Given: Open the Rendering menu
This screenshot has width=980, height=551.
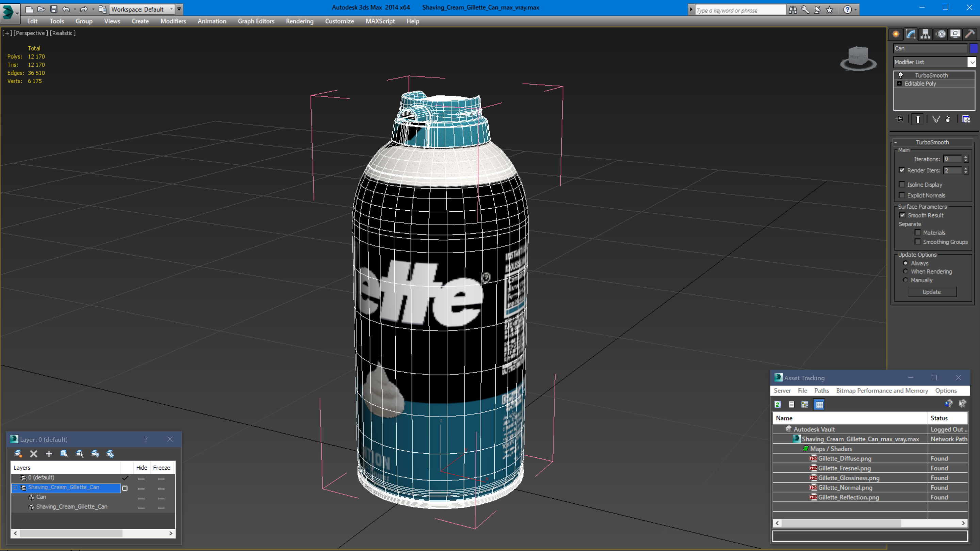Looking at the screenshot, I should point(299,21).
